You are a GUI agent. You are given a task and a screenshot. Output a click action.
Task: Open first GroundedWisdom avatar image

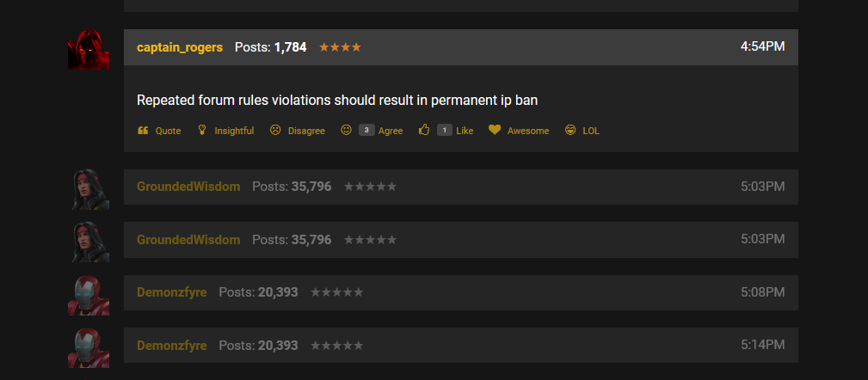[90, 189]
